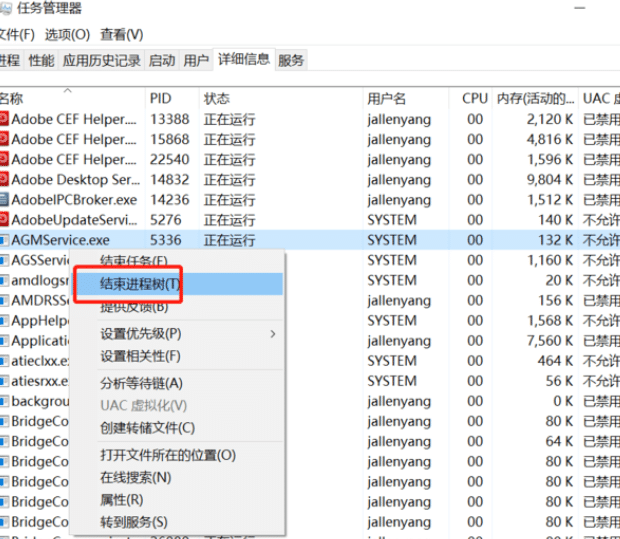Click memory value 9,804 K
620x539 pixels.
pyautogui.click(x=550, y=180)
